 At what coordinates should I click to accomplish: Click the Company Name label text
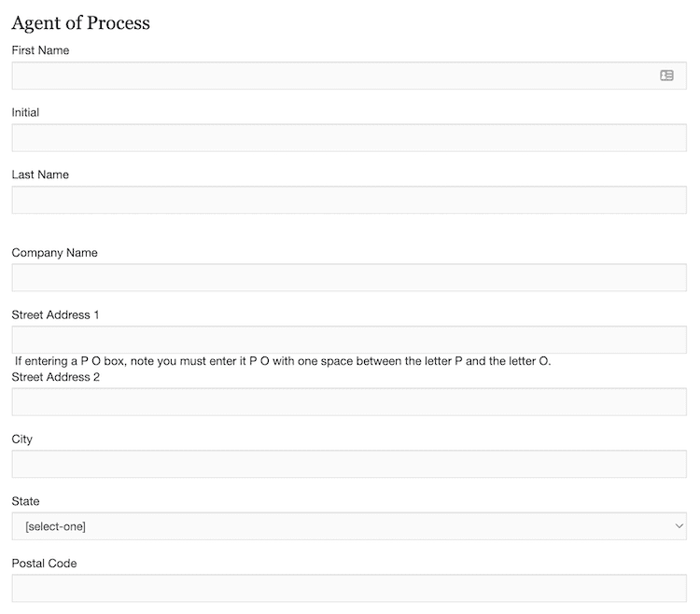point(54,253)
